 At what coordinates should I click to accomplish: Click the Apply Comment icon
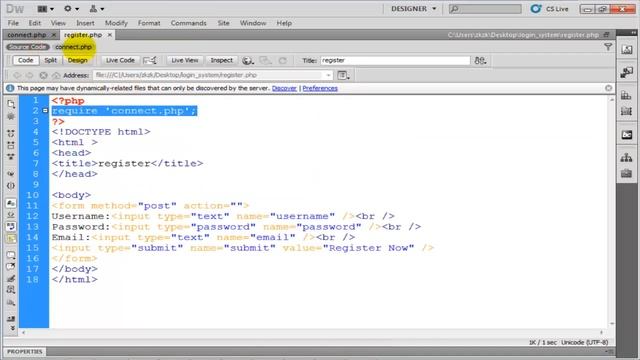coord(11,255)
